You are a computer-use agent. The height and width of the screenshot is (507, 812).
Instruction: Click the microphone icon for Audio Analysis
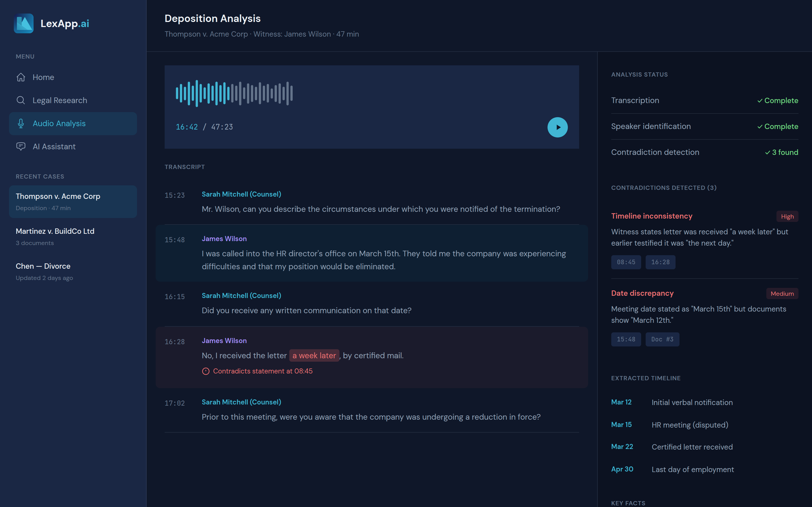(x=21, y=123)
